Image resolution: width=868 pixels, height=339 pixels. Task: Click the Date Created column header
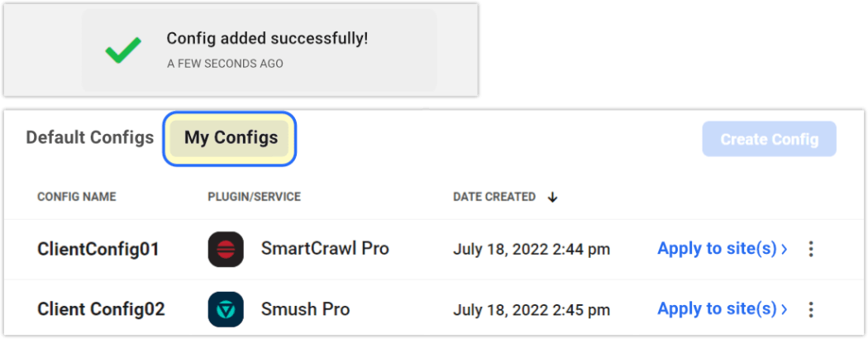[x=494, y=197]
